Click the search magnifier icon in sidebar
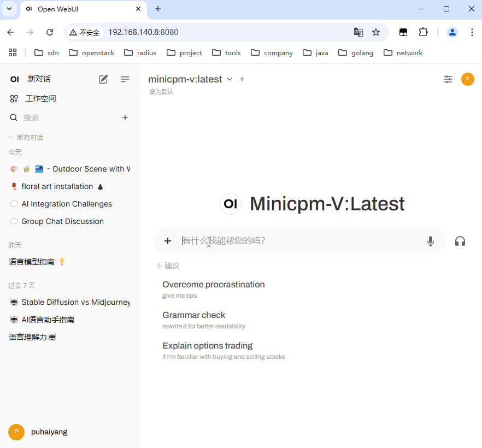This screenshot has width=482, height=448. [14, 117]
